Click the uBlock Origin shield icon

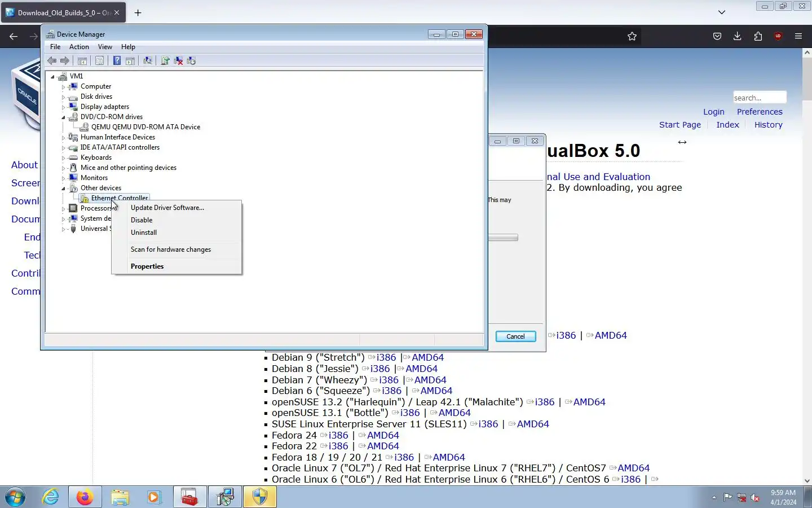[778, 36]
